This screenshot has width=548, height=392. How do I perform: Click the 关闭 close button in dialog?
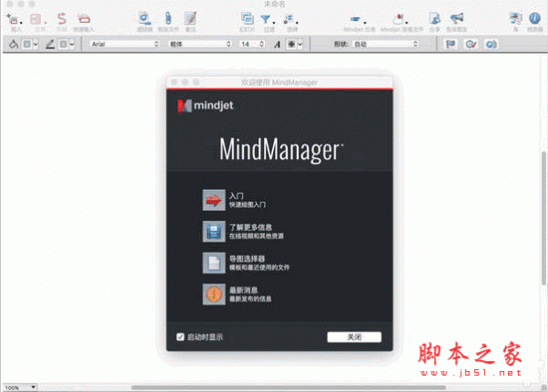pyautogui.click(x=354, y=337)
